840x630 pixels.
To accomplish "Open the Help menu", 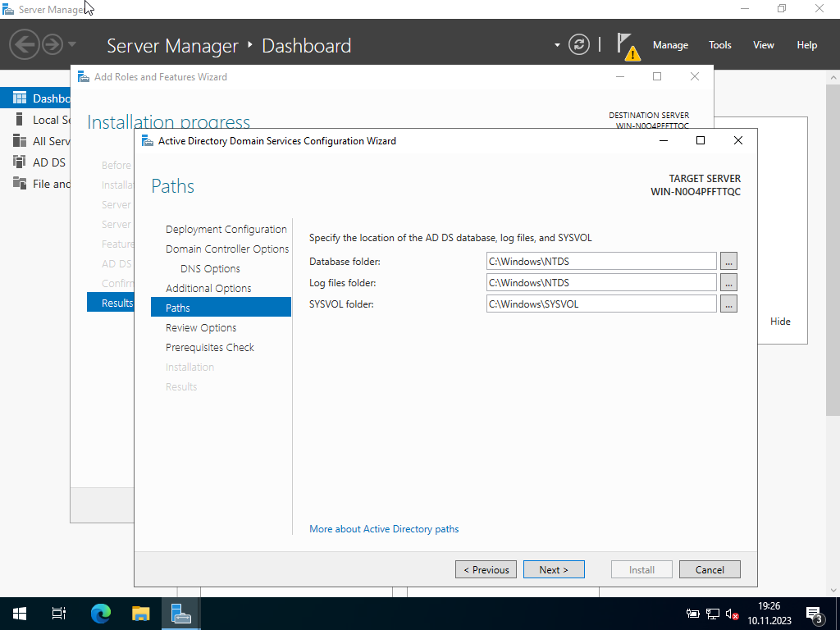I will click(x=807, y=45).
